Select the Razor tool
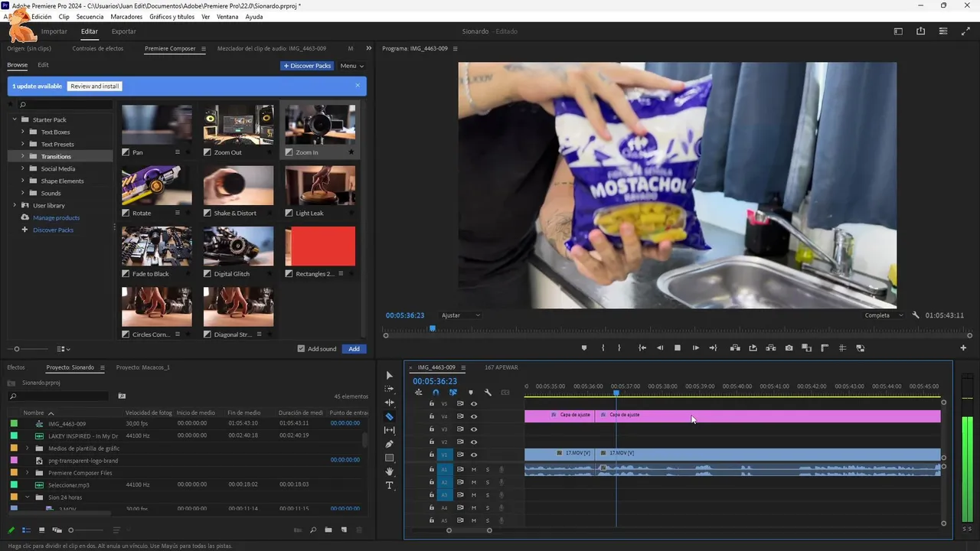Image resolution: width=980 pixels, height=551 pixels. tap(389, 416)
